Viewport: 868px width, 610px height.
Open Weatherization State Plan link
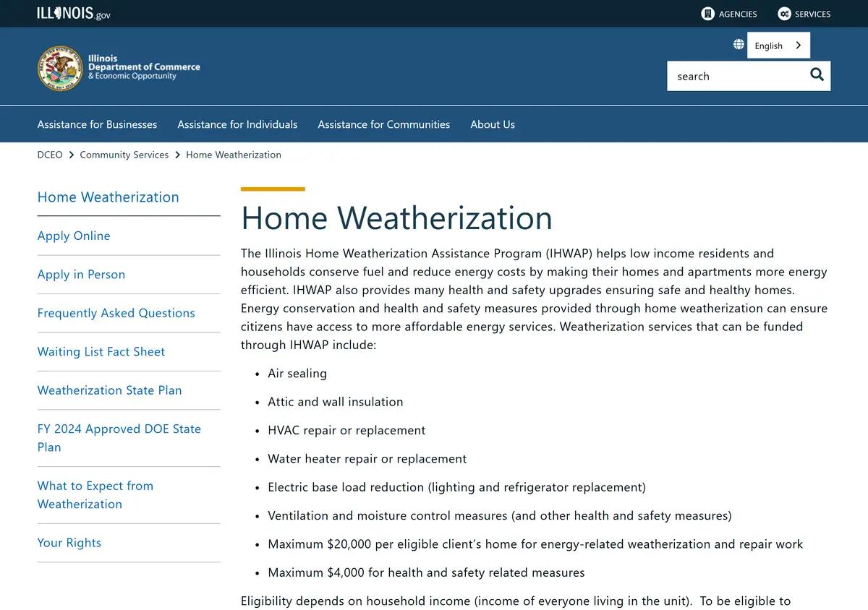point(109,390)
